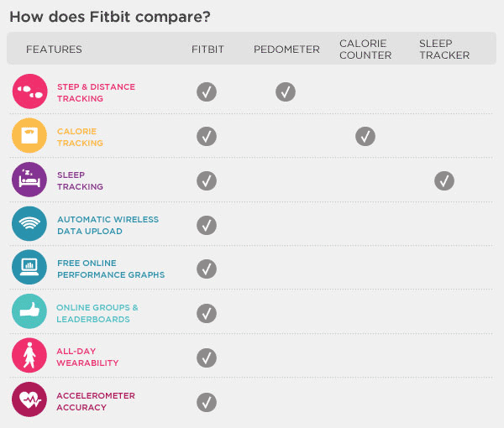Click the pink walking person wearability icon
The width and height of the screenshot is (504, 428).
29,357
